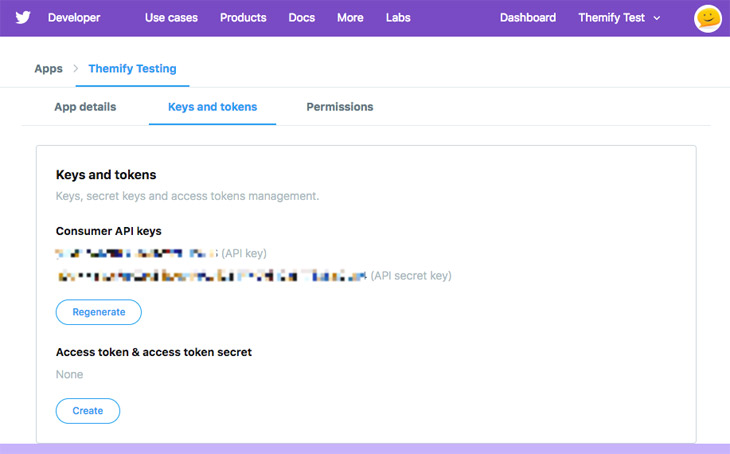The width and height of the screenshot is (730, 454).
Task: Click the Twitter bird logo
Action: tap(23, 18)
